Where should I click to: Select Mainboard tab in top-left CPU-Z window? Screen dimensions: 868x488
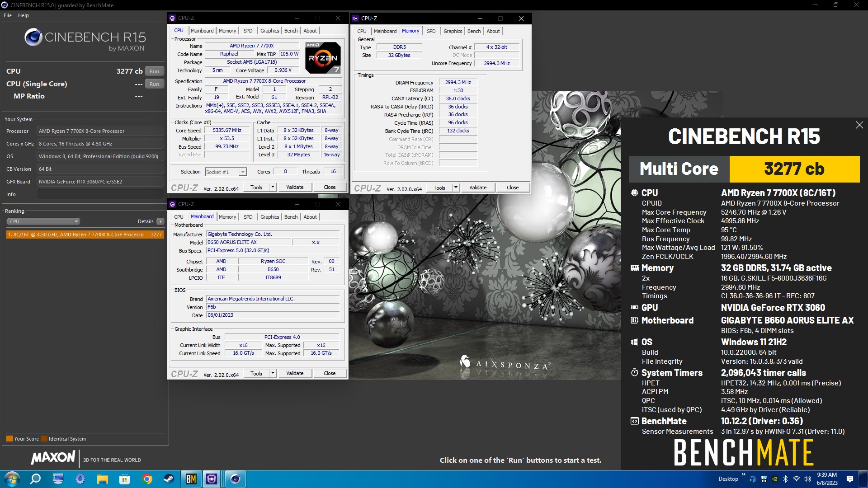coord(202,31)
